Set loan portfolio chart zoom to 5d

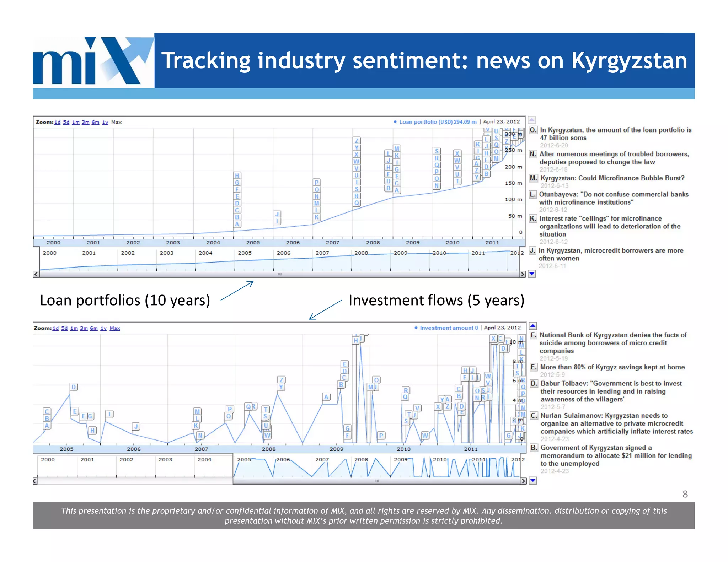[x=66, y=122]
